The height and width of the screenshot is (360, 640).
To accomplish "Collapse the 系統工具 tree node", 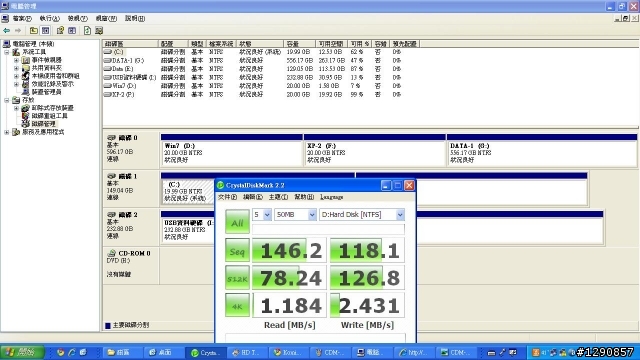I will tap(7, 52).
